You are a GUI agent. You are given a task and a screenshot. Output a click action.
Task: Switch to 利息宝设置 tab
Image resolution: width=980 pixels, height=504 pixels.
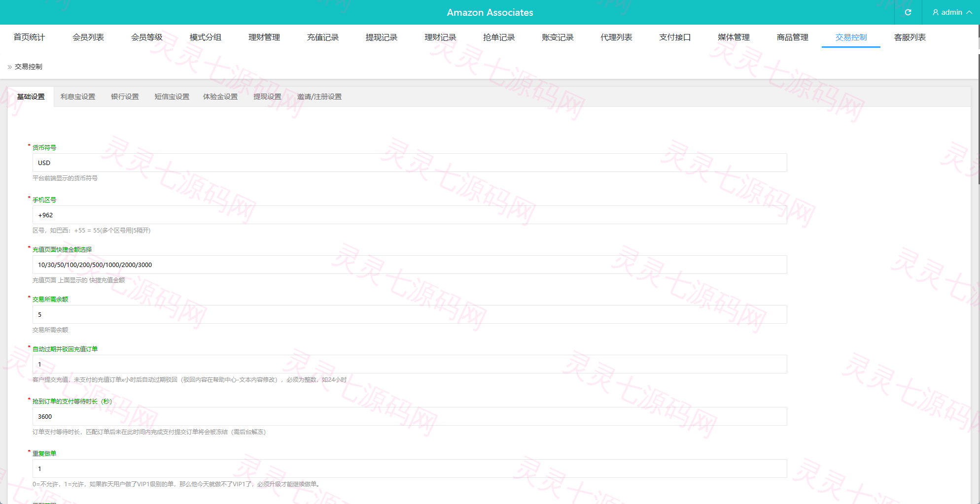78,97
